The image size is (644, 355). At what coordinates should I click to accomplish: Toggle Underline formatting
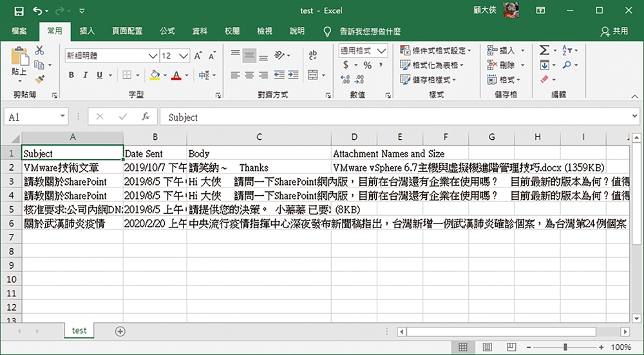(99, 75)
